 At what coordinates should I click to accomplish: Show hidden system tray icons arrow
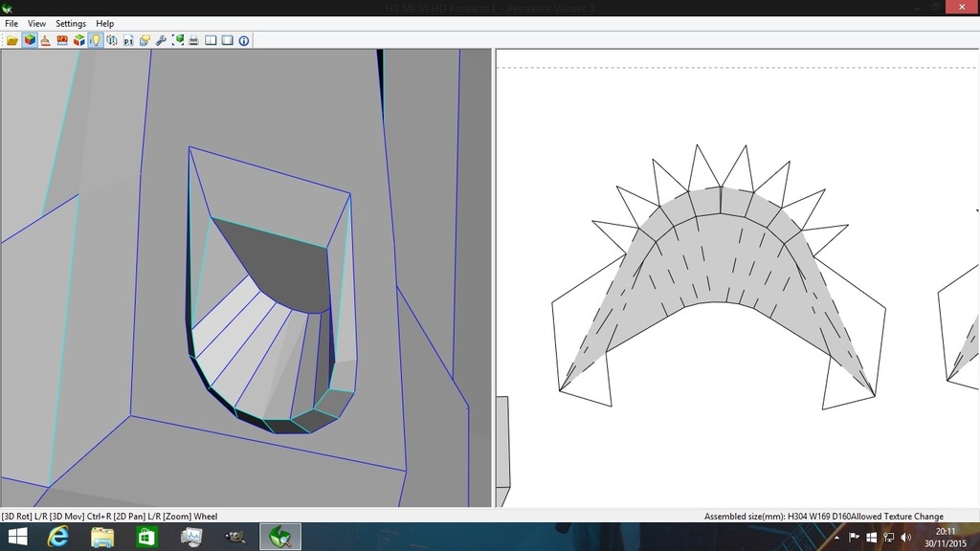[x=836, y=538]
